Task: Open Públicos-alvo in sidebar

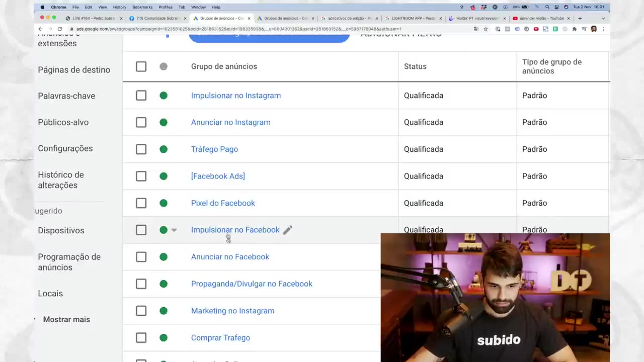Action: [63, 122]
